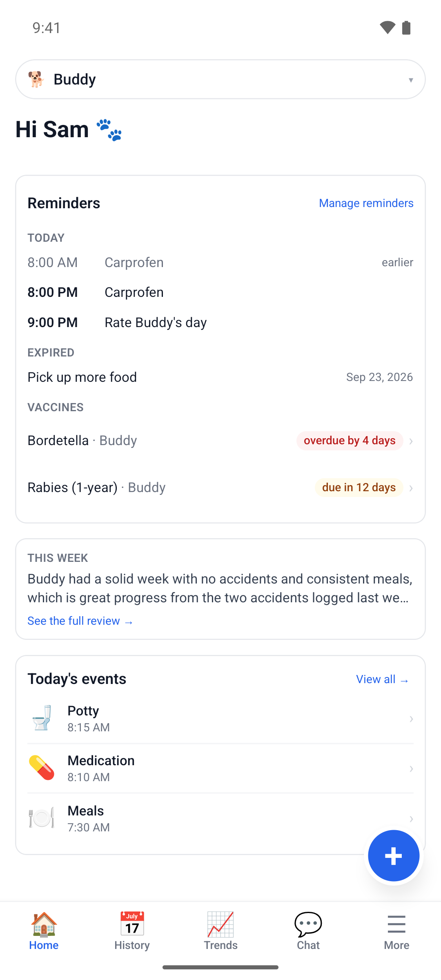Expand the Bordetella vaccine chevron
The height and width of the screenshot is (980, 441).
(x=411, y=441)
